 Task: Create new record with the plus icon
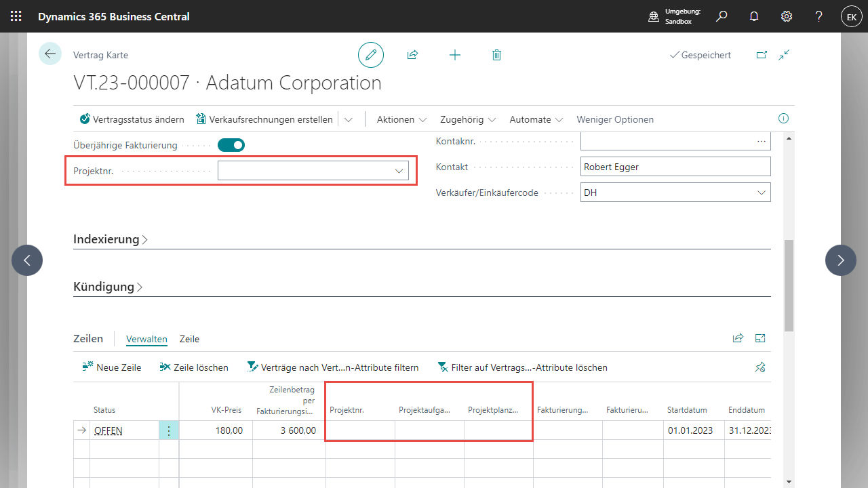(455, 55)
